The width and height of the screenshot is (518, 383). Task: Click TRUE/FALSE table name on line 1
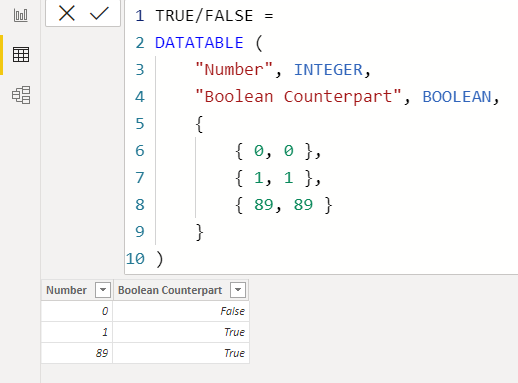[x=204, y=16]
